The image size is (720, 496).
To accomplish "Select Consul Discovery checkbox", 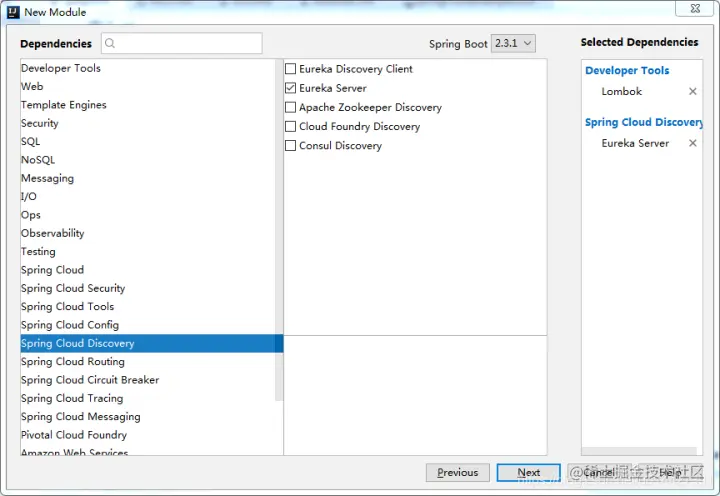I will click(290, 146).
